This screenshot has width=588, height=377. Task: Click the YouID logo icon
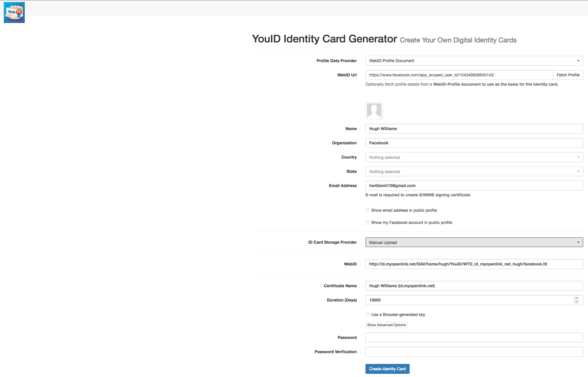point(14,12)
